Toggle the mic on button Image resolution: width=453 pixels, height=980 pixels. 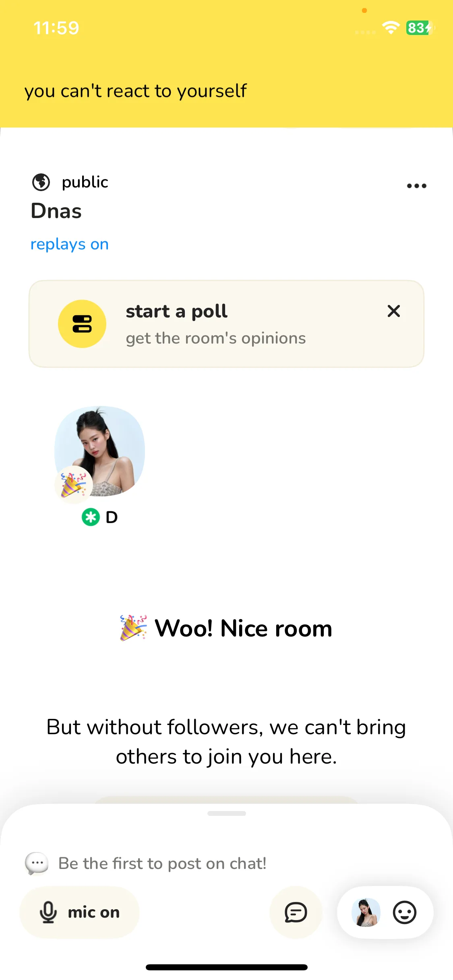point(80,912)
